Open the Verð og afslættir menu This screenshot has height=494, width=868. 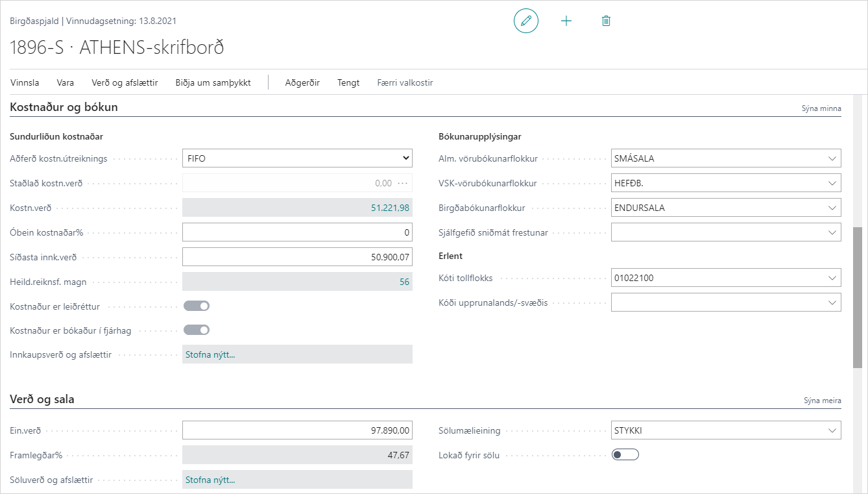[125, 82]
